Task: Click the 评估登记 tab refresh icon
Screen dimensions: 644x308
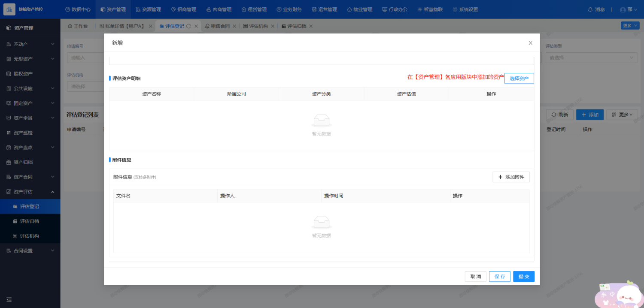Action: click(188, 26)
